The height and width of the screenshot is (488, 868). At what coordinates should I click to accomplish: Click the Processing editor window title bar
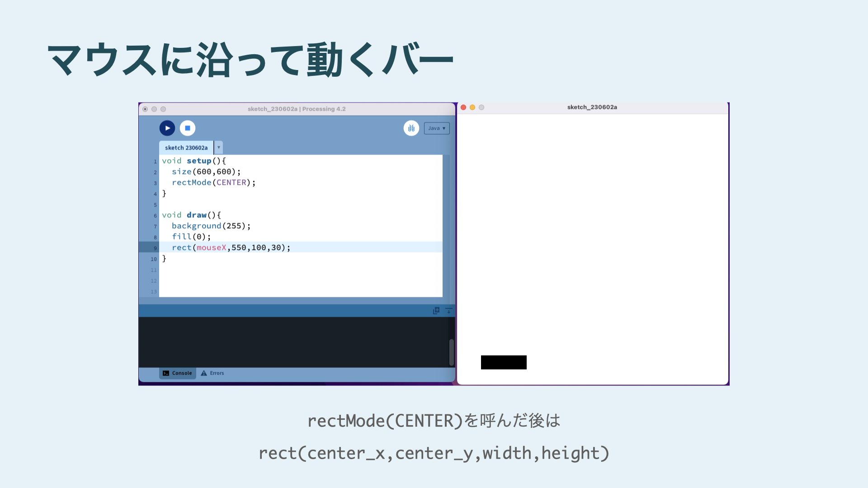pyautogui.click(x=296, y=109)
